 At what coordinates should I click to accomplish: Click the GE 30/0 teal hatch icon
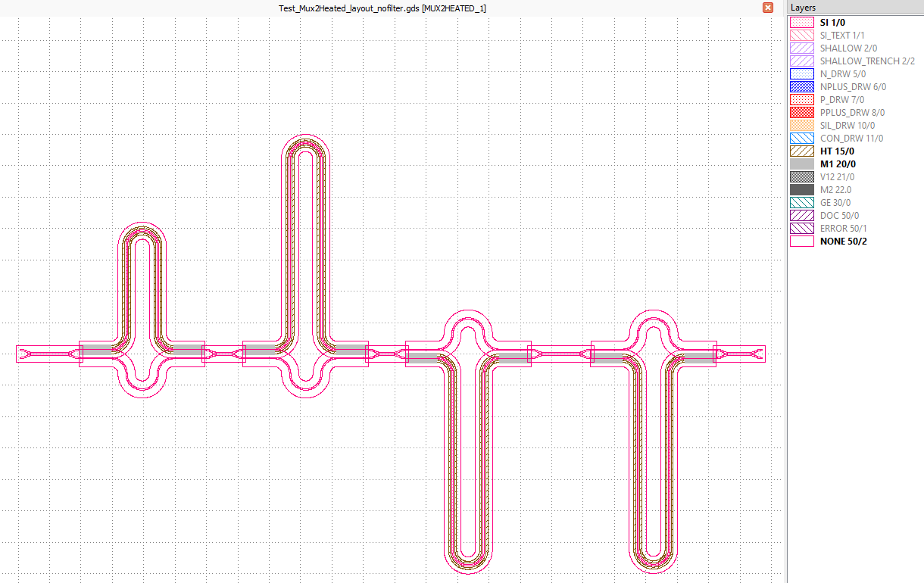point(801,203)
